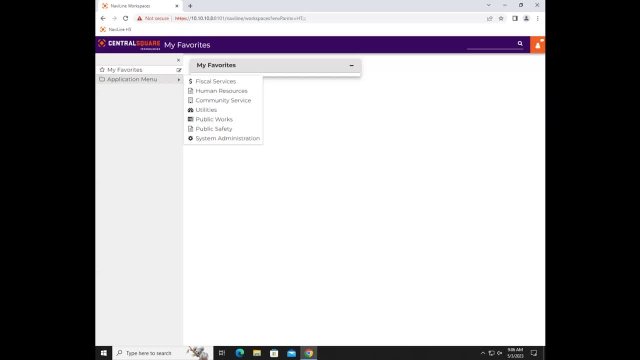Select System Administration from the menu

tap(227, 138)
